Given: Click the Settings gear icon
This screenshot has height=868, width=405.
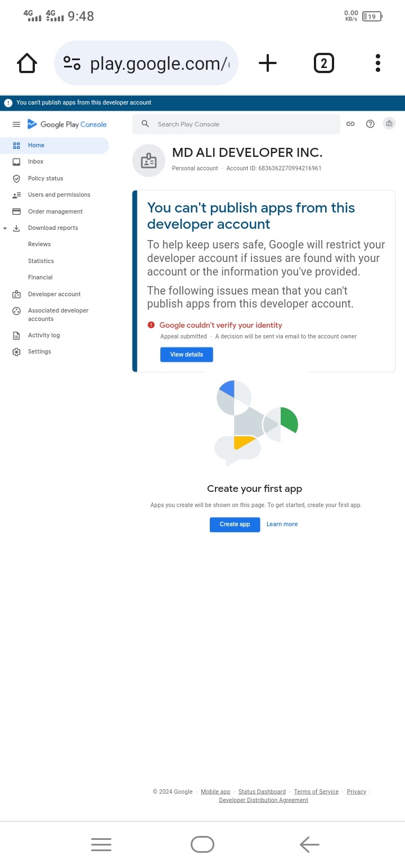Looking at the screenshot, I should point(16,352).
